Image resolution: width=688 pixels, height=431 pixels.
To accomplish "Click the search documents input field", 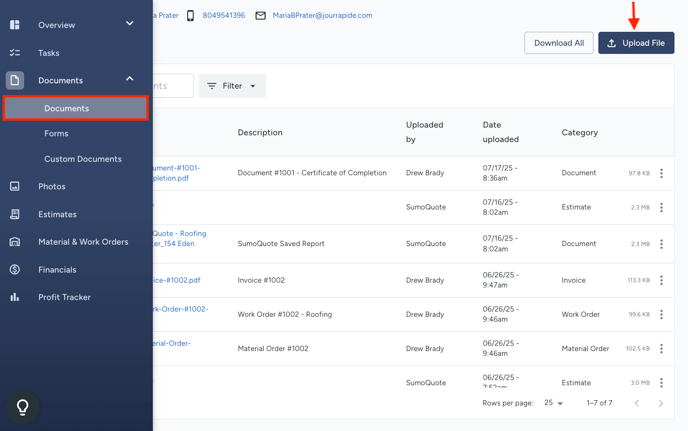I will click(173, 86).
